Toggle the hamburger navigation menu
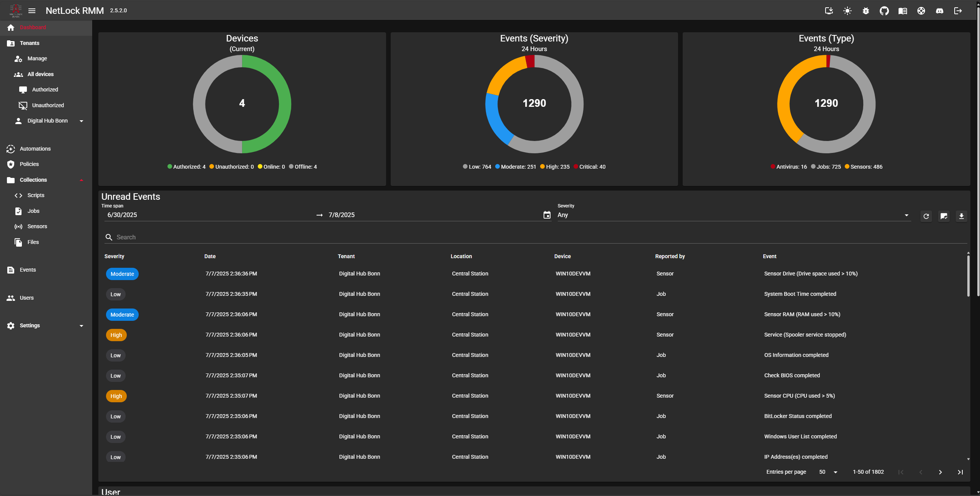Image resolution: width=980 pixels, height=496 pixels. tap(32, 11)
